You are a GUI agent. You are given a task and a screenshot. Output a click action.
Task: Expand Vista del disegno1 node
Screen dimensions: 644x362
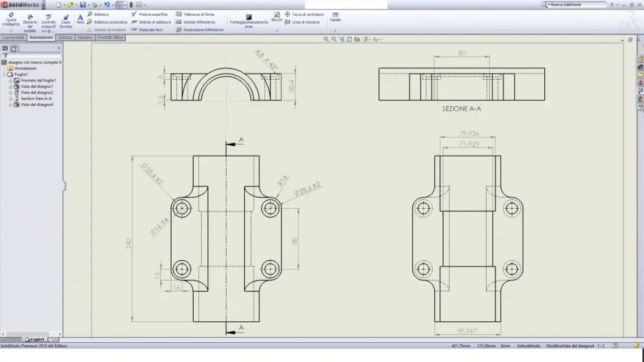click(11, 87)
